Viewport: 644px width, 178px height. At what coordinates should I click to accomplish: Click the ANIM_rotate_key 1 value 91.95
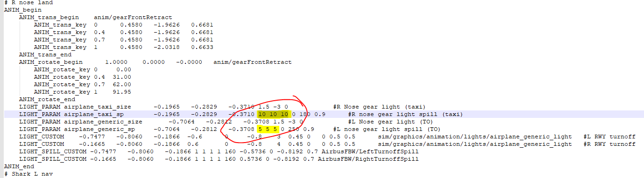122,92
